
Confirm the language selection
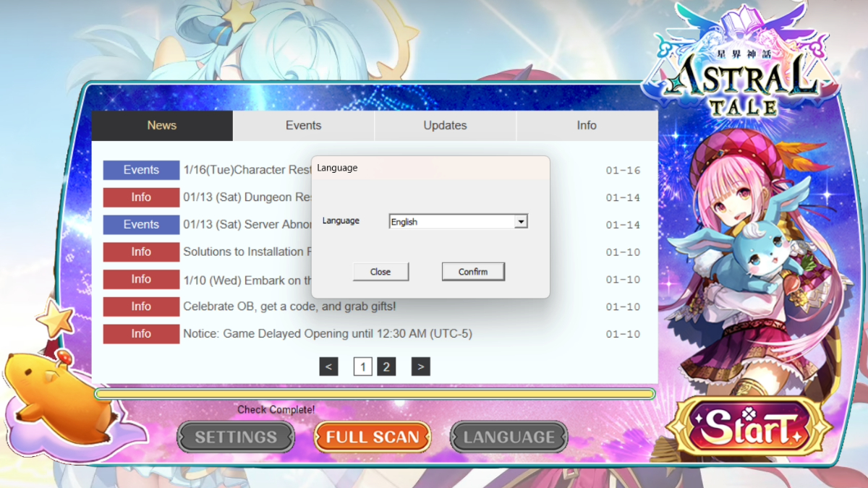pos(473,271)
